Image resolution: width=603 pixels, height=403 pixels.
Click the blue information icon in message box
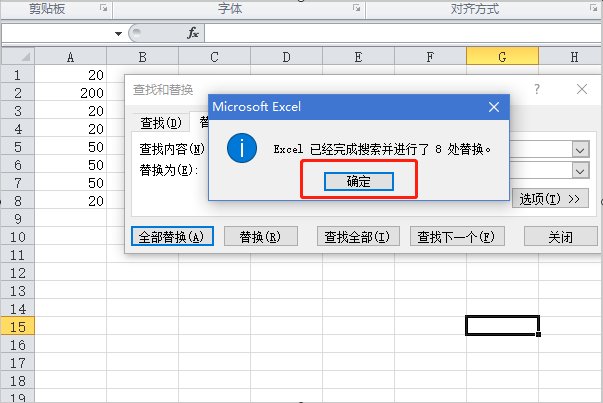[x=242, y=148]
